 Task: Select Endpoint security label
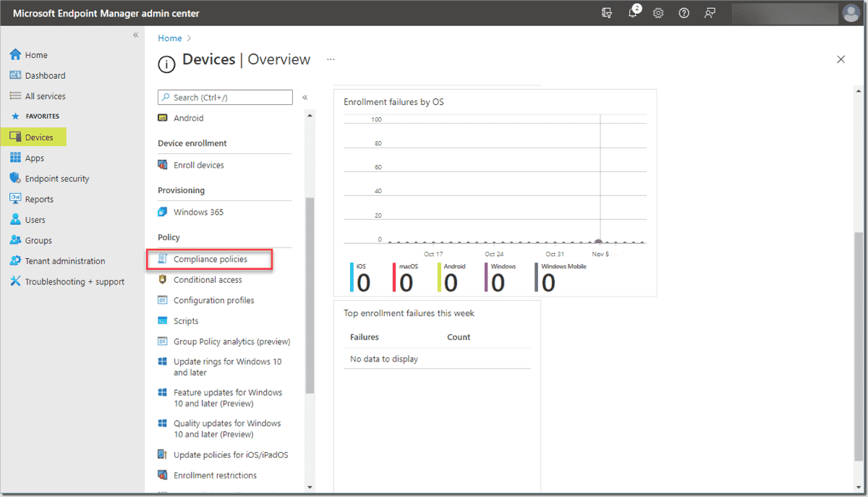coord(57,179)
